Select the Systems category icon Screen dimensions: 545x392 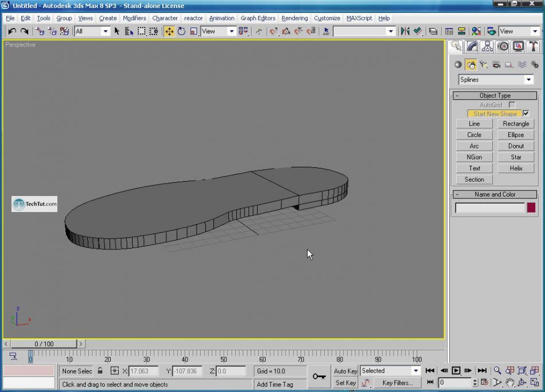pos(535,65)
